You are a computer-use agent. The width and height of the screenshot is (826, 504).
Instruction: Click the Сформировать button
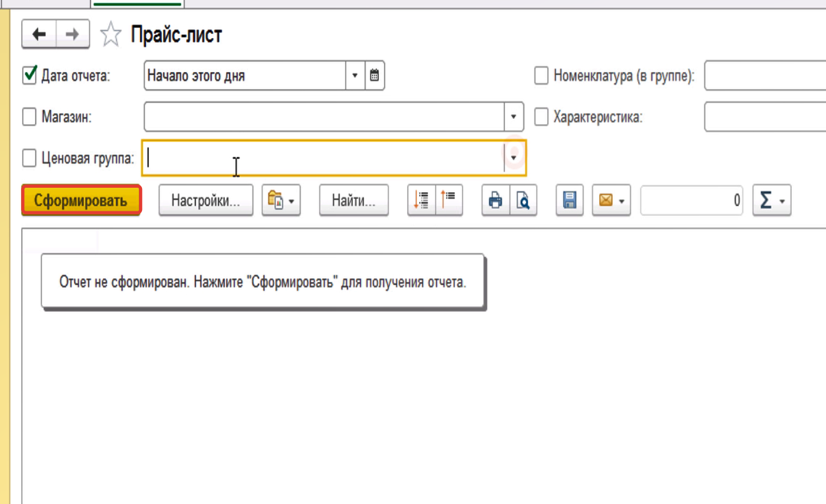(81, 201)
